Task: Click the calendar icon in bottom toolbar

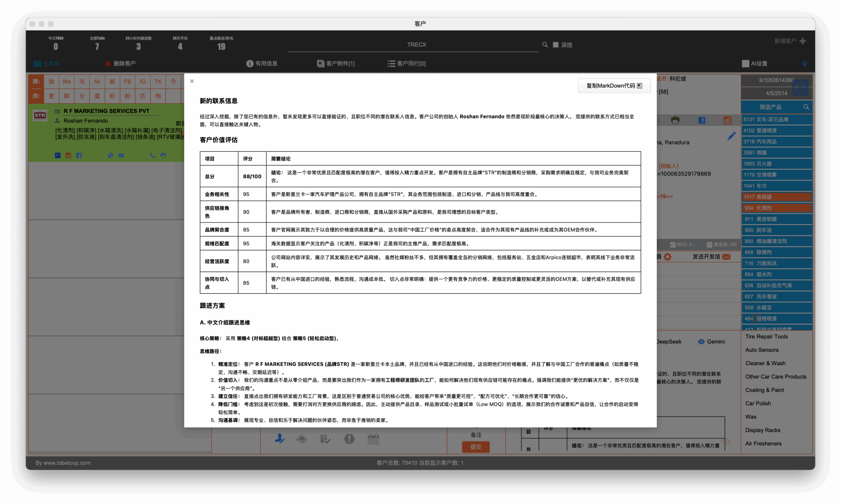Action: click(373, 439)
